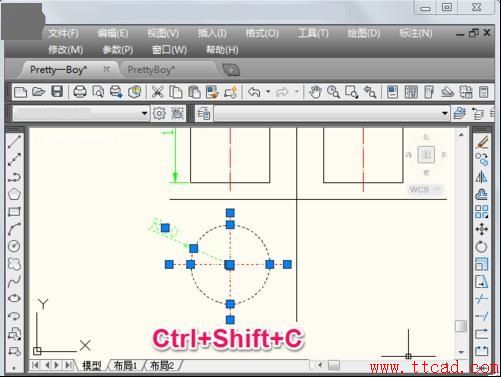
Task: Click the Undo arrow icon
Action: tap(254, 92)
